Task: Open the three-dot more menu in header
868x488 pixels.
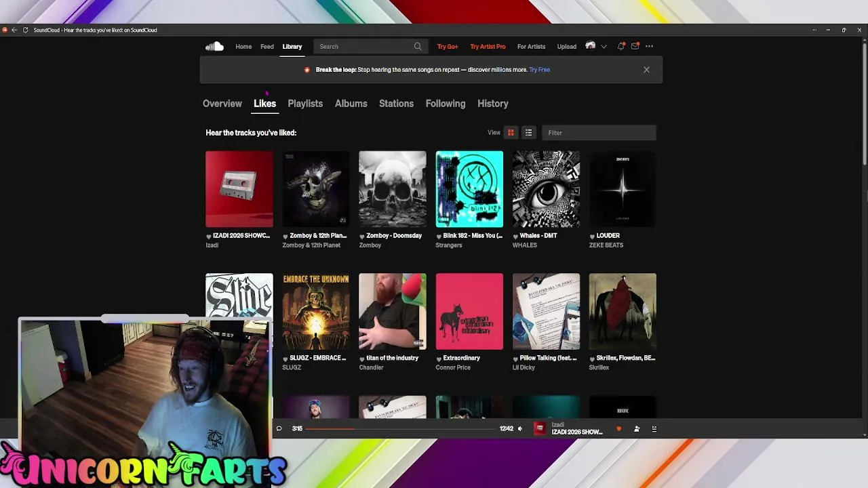Action: click(649, 46)
